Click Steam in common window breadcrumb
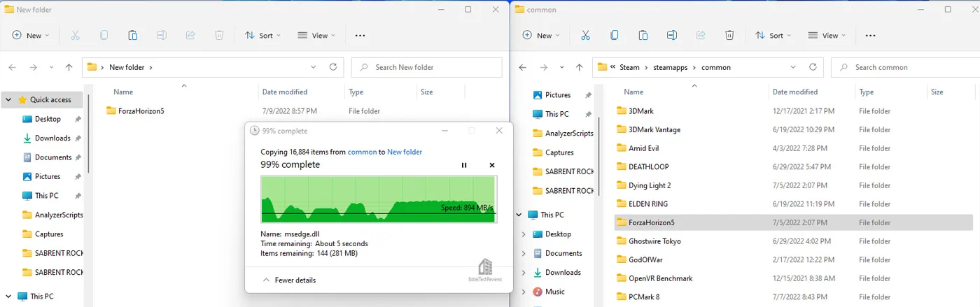 [x=630, y=67]
